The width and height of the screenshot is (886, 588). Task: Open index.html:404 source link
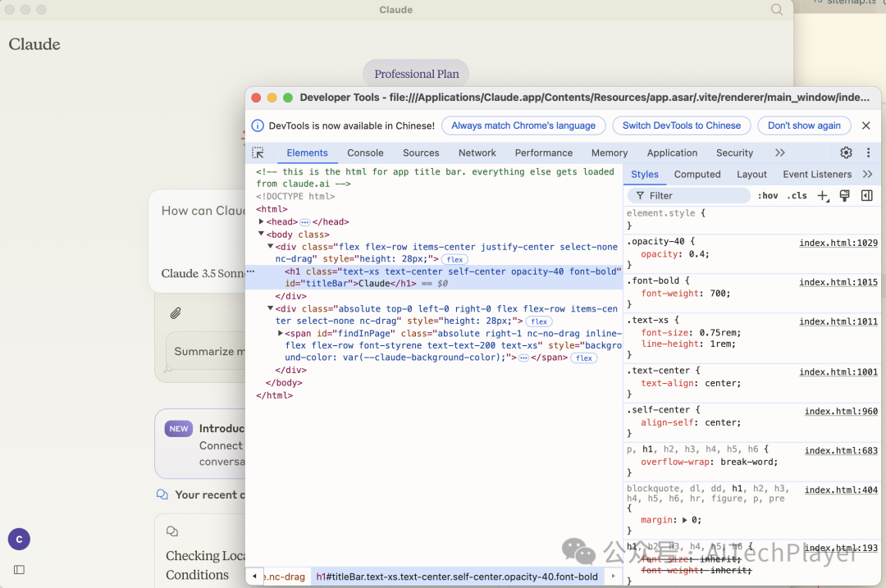[x=841, y=490]
